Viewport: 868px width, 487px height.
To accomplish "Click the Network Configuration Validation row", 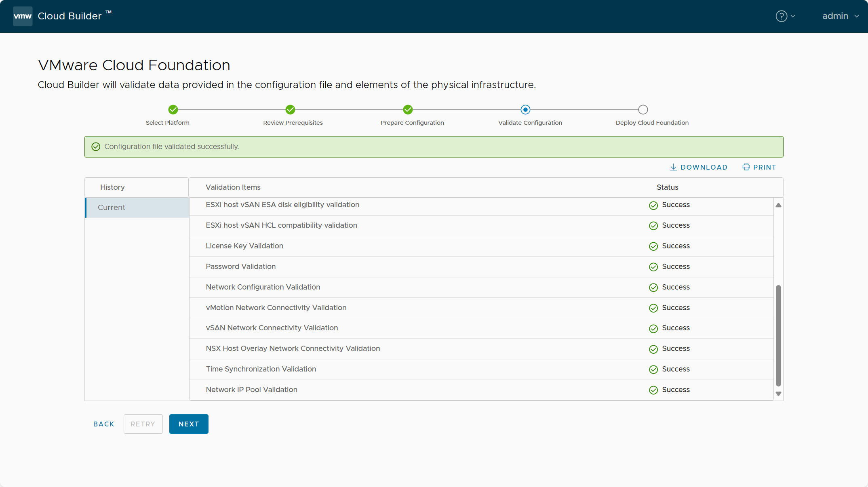I will [x=481, y=288].
